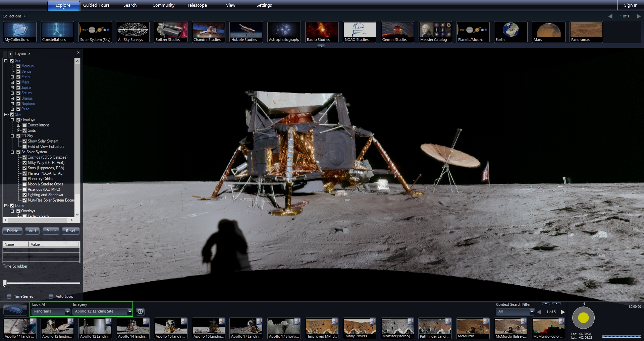Image resolution: width=644 pixels, height=341 pixels.
Task: Enable the Constellations overlay checkbox
Action: pyautogui.click(x=24, y=125)
